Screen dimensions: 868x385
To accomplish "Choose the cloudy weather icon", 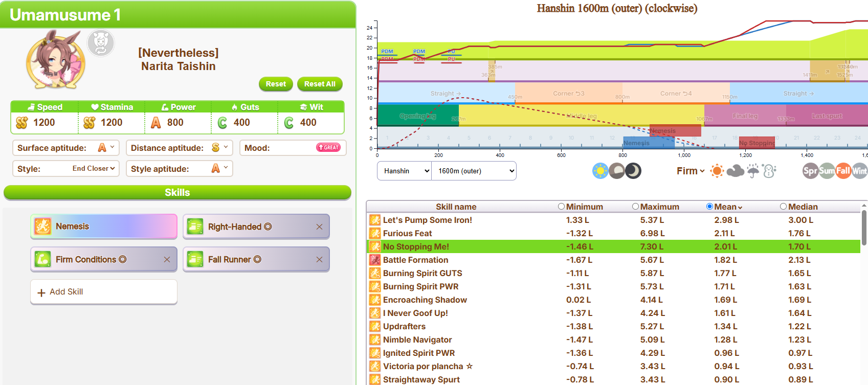I will tap(735, 171).
